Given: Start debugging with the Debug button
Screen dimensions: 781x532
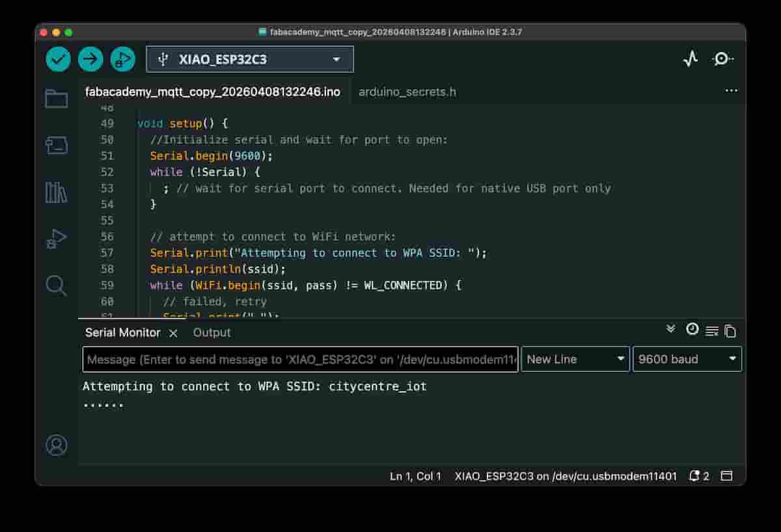Looking at the screenshot, I should [122, 59].
